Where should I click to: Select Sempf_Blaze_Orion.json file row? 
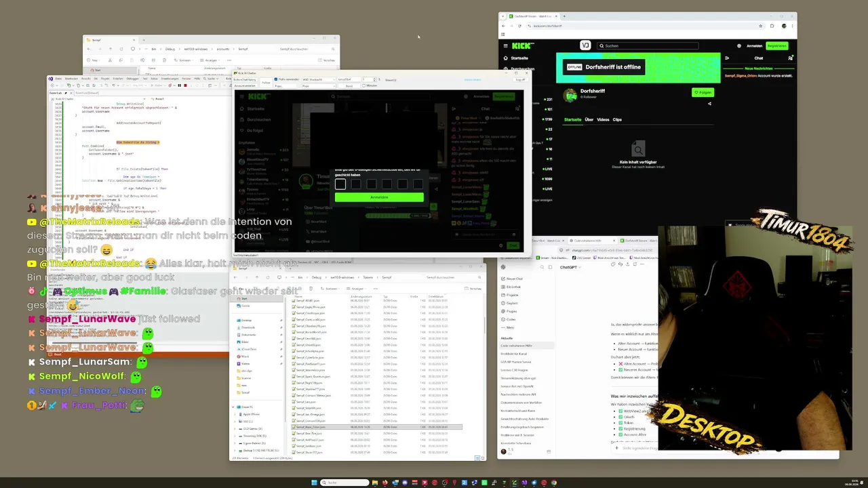coord(377,427)
